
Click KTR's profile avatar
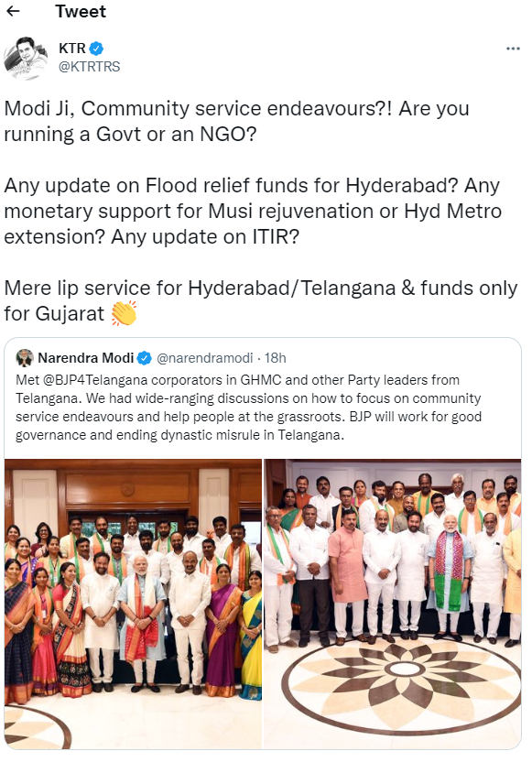tap(26, 58)
